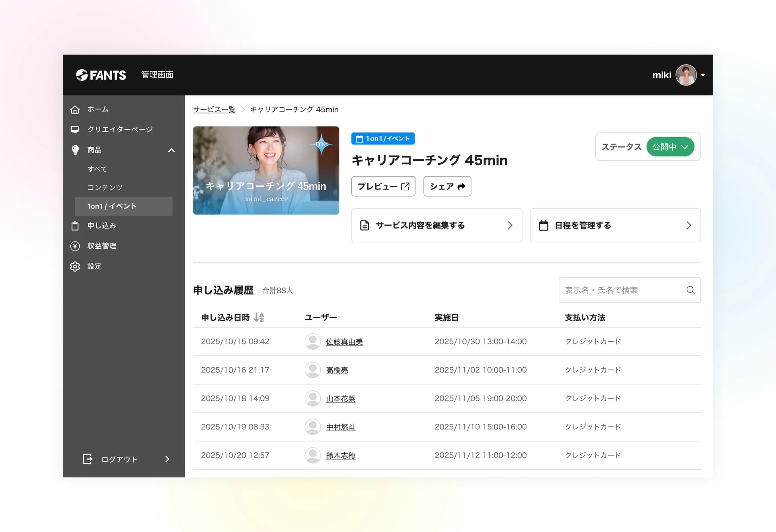Open 設定 using the gear icon

click(75, 266)
